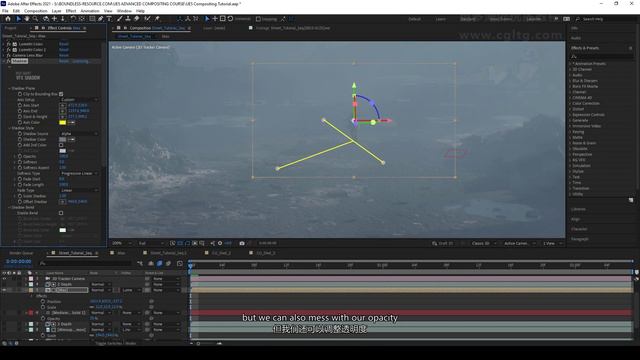Open the Graph Editor in timeline
The image size is (640, 360).
tap(180, 263)
